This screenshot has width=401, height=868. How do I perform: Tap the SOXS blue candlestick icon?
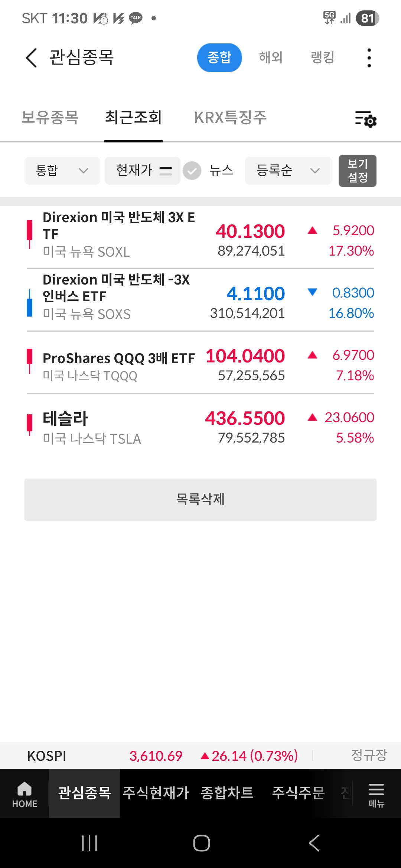click(29, 304)
